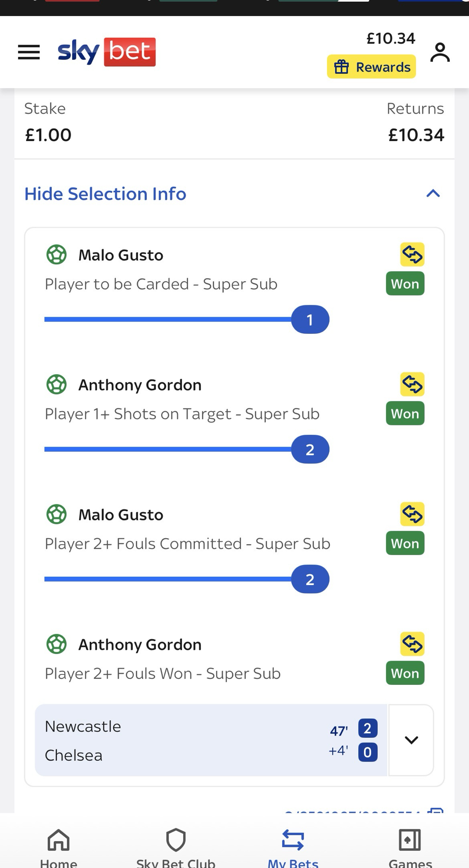Open the Games tab
The height and width of the screenshot is (868, 469).
pyautogui.click(x=410, y=846)
